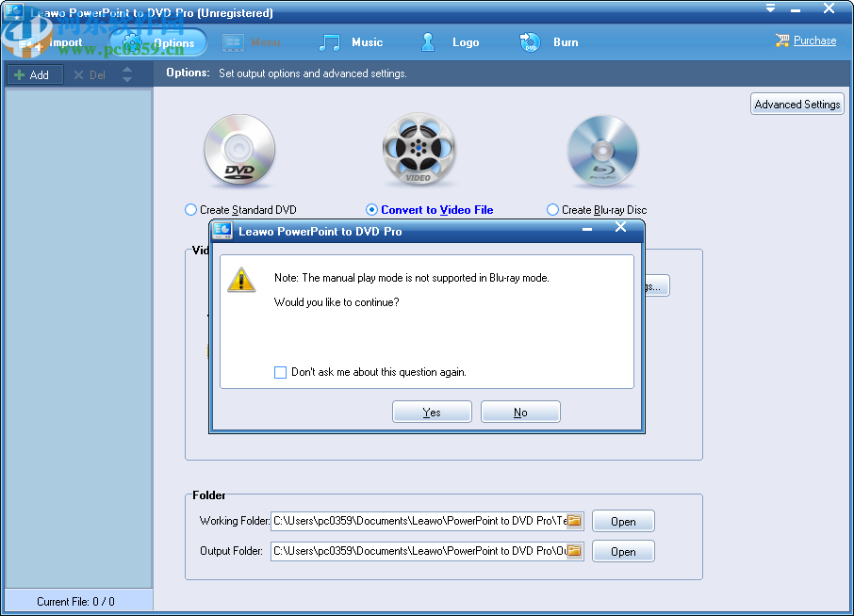854x616 pixels.
Task: Open the folder browse icon for Output Folder
Action: (x=574, y=551)
